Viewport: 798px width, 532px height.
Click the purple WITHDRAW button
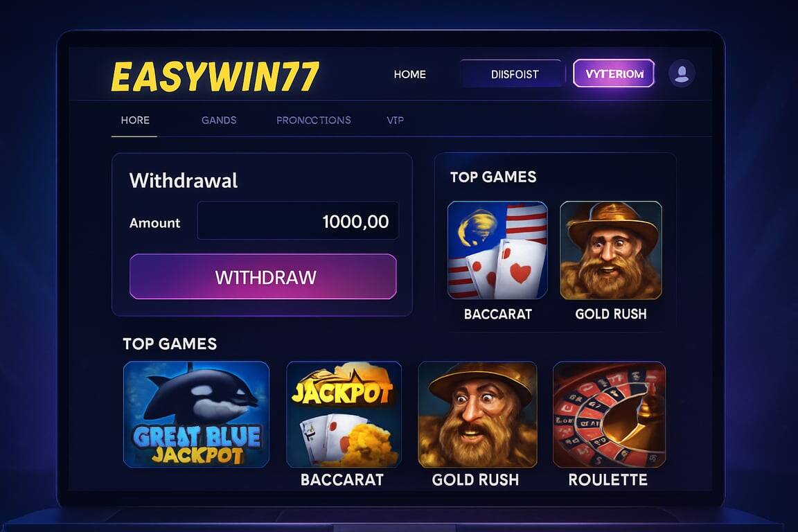263,276
